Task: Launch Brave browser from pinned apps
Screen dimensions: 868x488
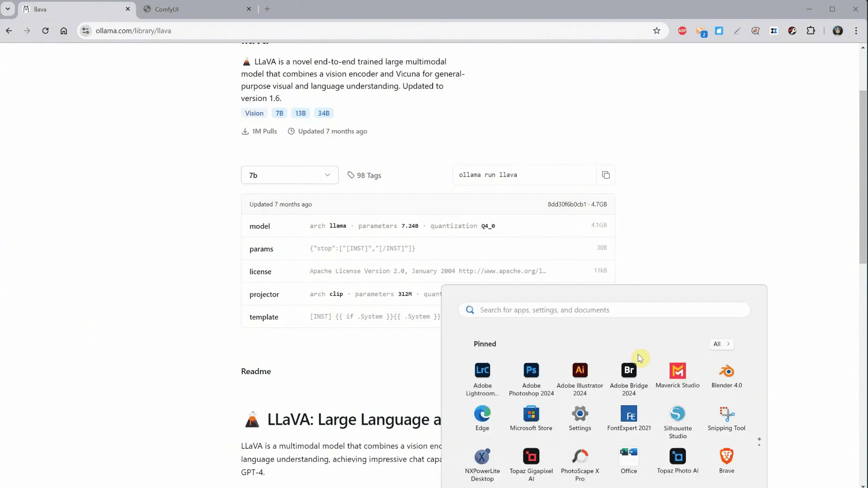Action: coord(726,457)
